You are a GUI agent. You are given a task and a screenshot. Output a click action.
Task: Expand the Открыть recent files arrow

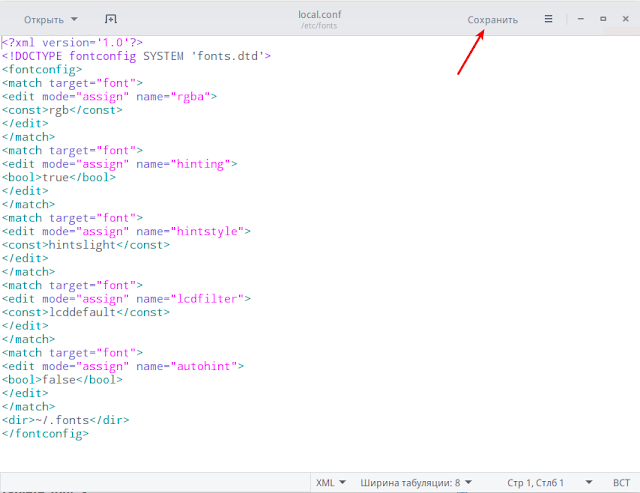pos(74,19)
